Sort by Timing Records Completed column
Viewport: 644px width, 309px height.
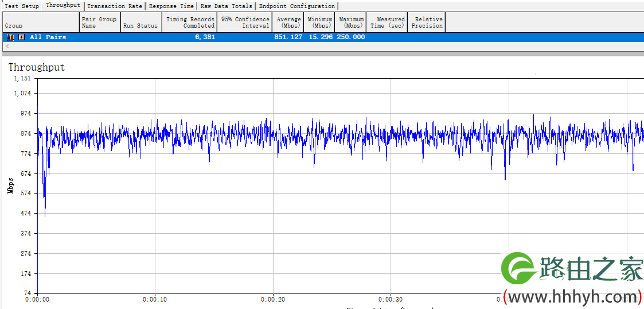click(189, 22)
